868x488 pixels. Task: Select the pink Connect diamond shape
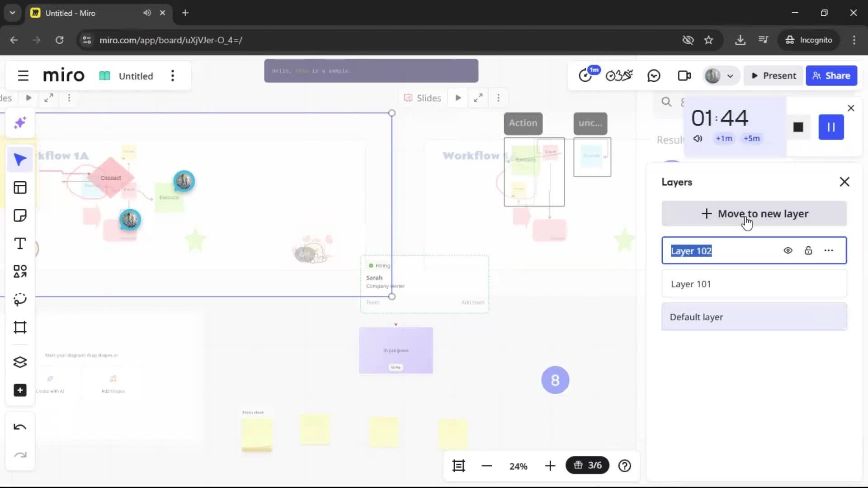pos(111,178)
